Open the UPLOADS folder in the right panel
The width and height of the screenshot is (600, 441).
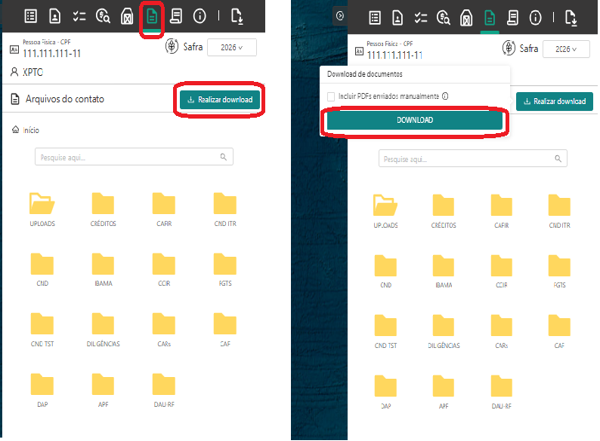385,211
